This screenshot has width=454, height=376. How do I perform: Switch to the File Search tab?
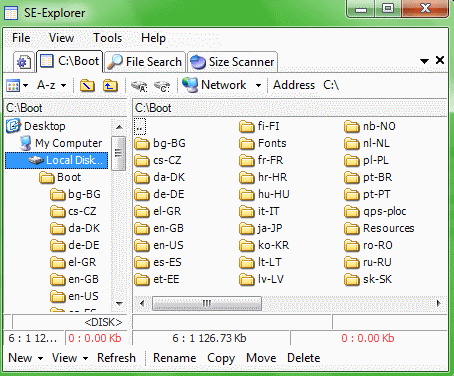(145, 62)
